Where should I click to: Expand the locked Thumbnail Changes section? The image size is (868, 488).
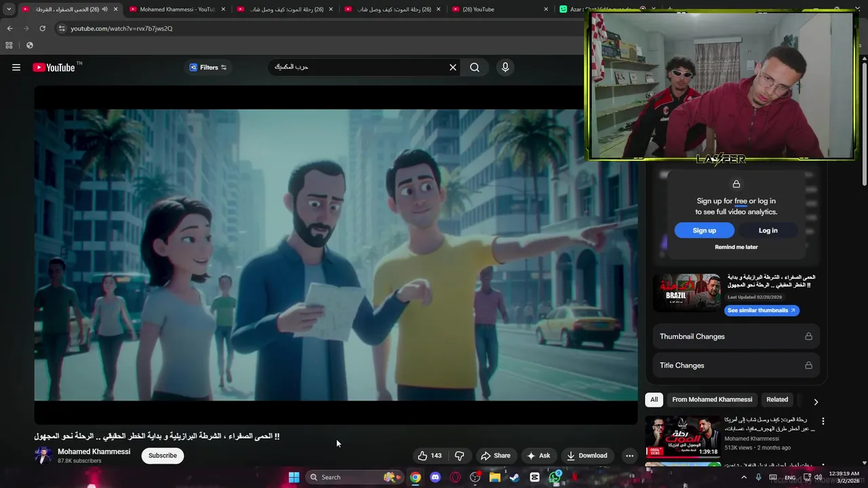(736, 336)
